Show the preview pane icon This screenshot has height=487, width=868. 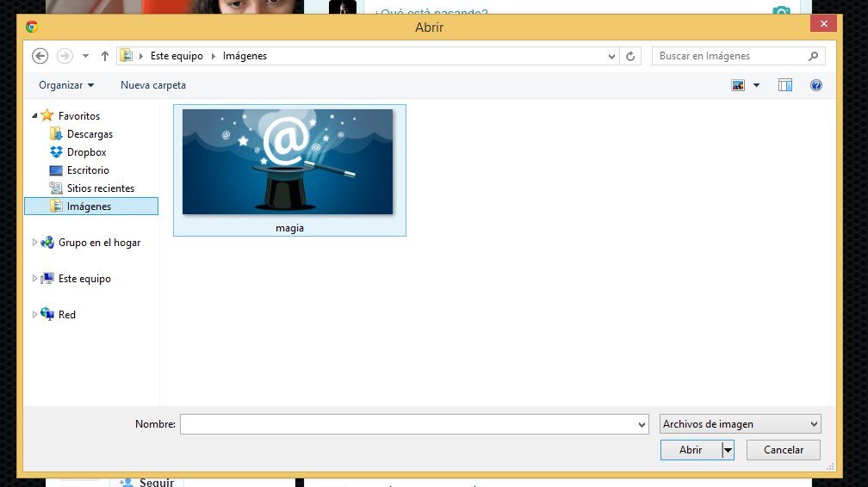coord(785,85)
